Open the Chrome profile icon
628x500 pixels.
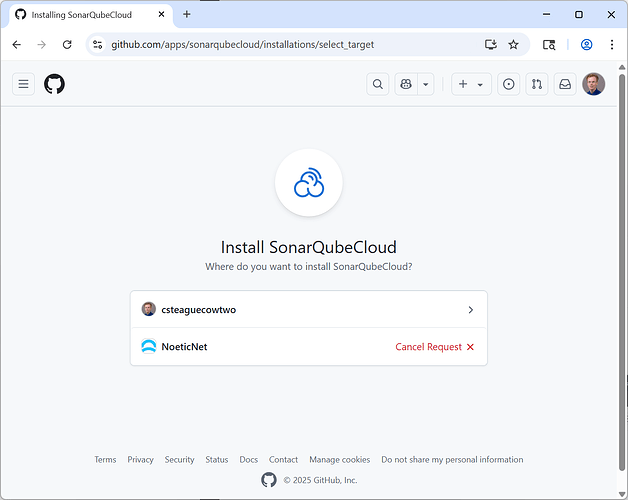[x=586, y=44]
